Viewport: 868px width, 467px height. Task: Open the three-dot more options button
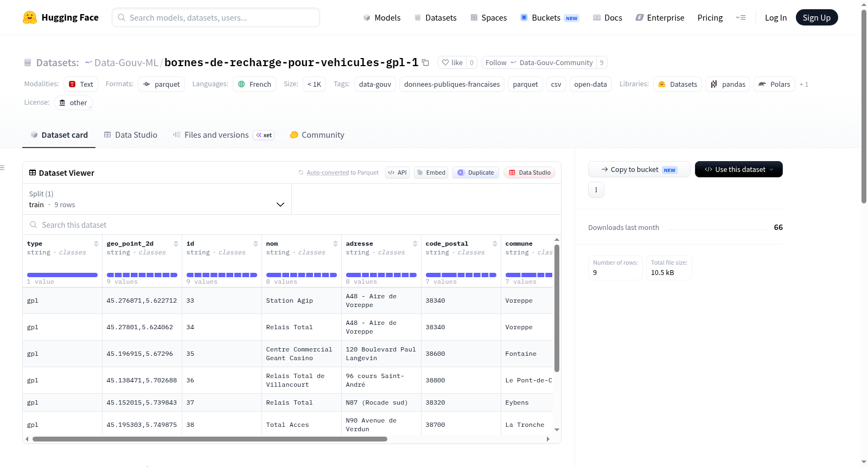596,190
